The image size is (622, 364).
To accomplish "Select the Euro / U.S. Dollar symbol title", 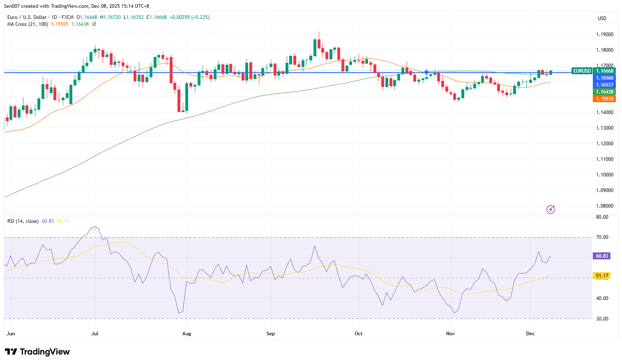I will pyautogui.click(x=28, y=17).
